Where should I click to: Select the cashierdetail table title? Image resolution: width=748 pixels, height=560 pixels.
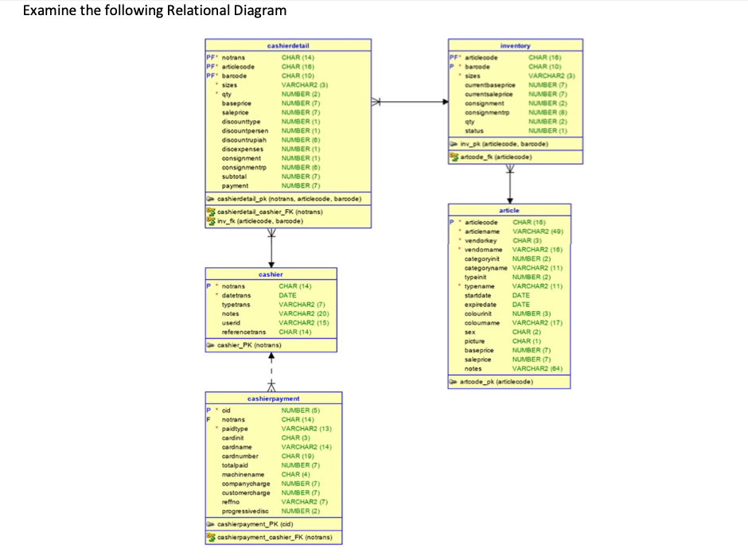[287, 46]
